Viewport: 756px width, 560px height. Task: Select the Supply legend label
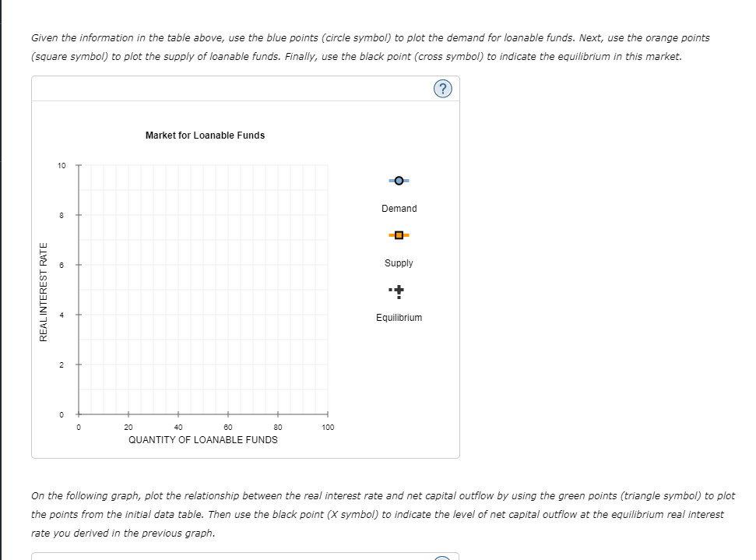click(399, 262)
